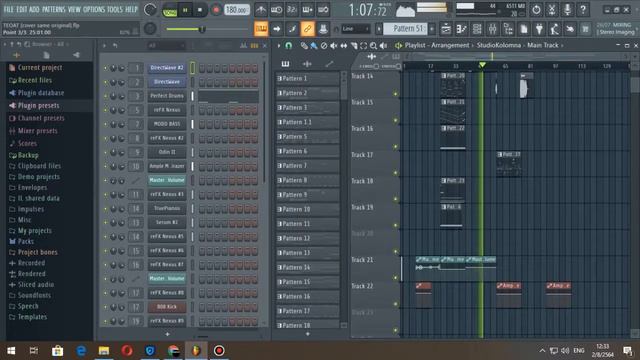Select the playlist Select tool
Screen dimensions: 640x360
(x=363, y=46)
